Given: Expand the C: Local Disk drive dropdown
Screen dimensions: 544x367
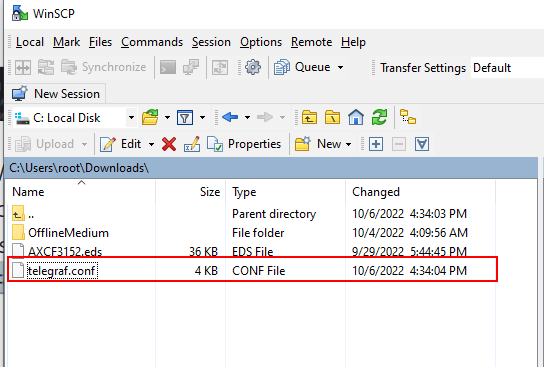Looking at the screenshot, I should (x=131, y=118).
